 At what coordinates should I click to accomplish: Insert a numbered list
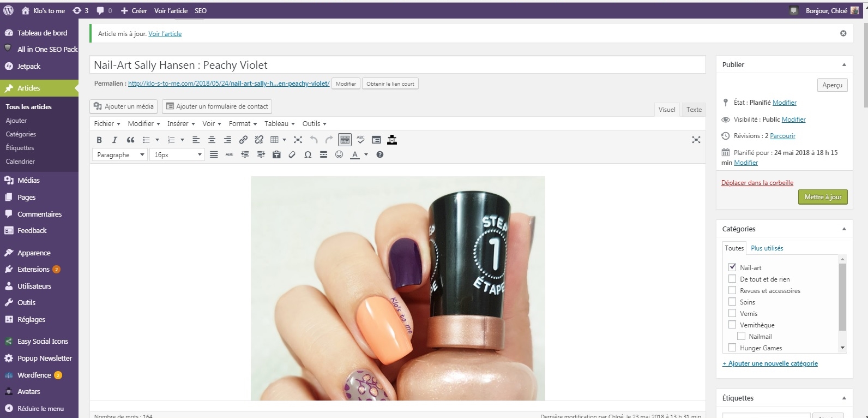tap(171, 140)
